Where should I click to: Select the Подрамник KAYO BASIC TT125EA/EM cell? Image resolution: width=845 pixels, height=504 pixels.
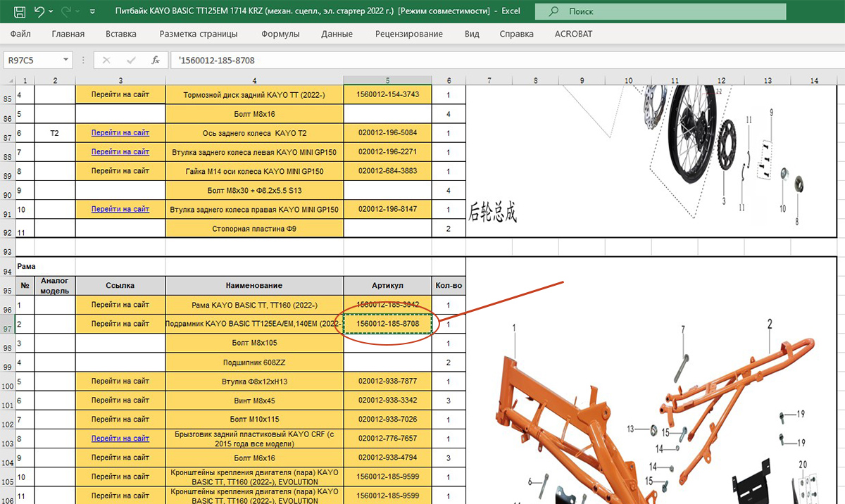254,324
